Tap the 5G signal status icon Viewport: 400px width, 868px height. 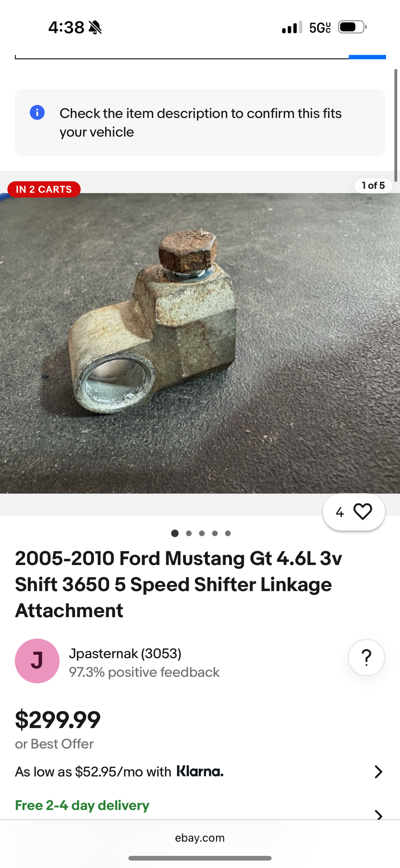pos(320,28)
